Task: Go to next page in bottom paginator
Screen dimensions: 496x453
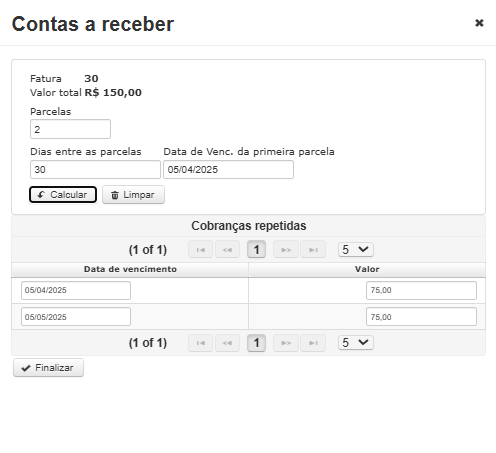Action: point(286,343)
